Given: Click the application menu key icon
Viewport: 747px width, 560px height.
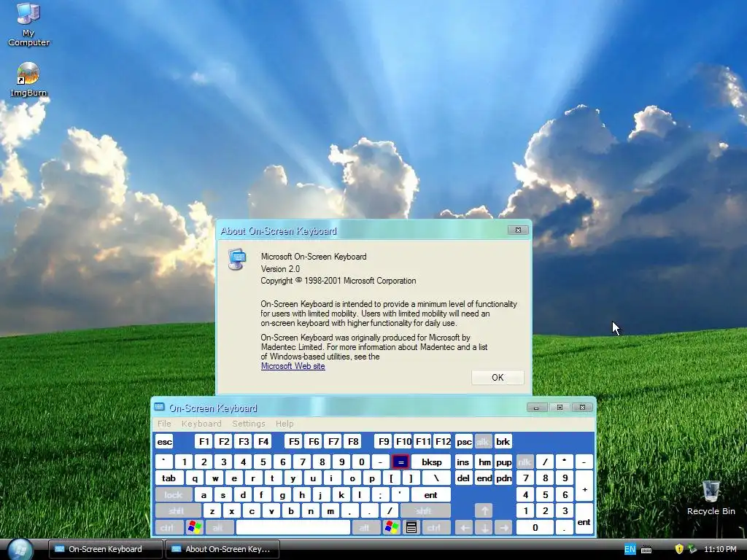Looking at the screenshot, I should [411, 527].
